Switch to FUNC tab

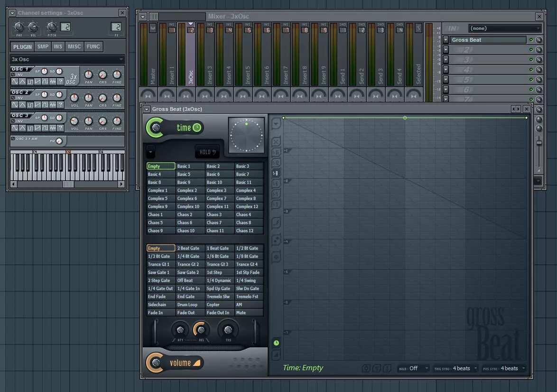(x=93, y=46)
